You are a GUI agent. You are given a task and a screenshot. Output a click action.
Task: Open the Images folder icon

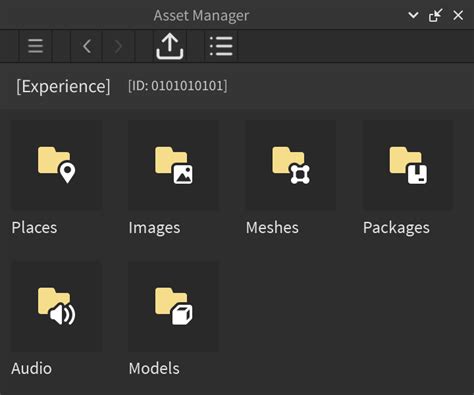coord(174,165)
